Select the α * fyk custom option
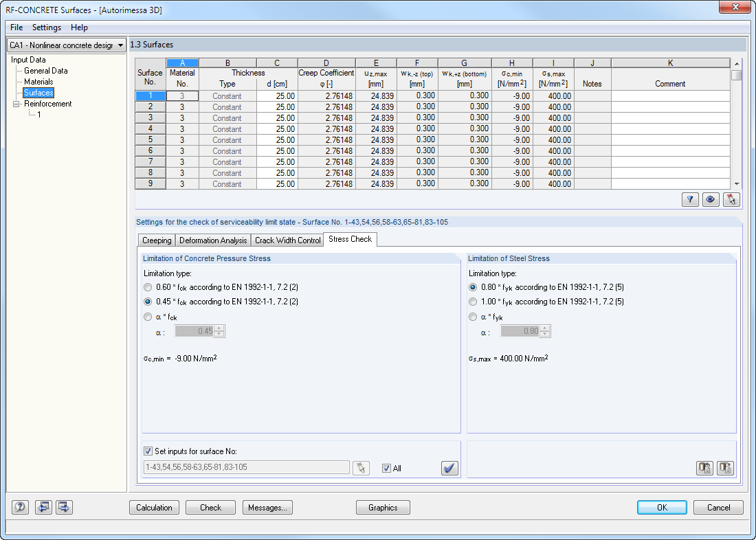756x540 pixels. [473, 317]
